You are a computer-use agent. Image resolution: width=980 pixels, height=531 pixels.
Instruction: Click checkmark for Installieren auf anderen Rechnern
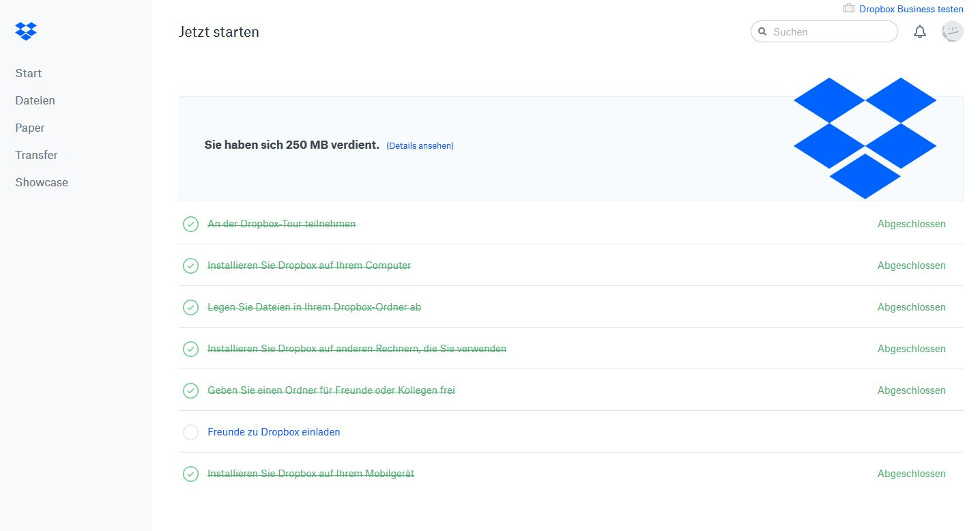click(x=190, y=349)
